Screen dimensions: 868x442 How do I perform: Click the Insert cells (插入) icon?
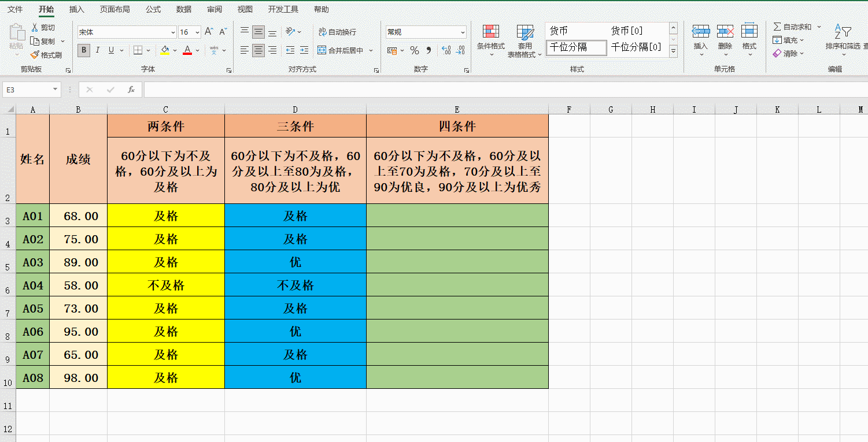[701, 32]
